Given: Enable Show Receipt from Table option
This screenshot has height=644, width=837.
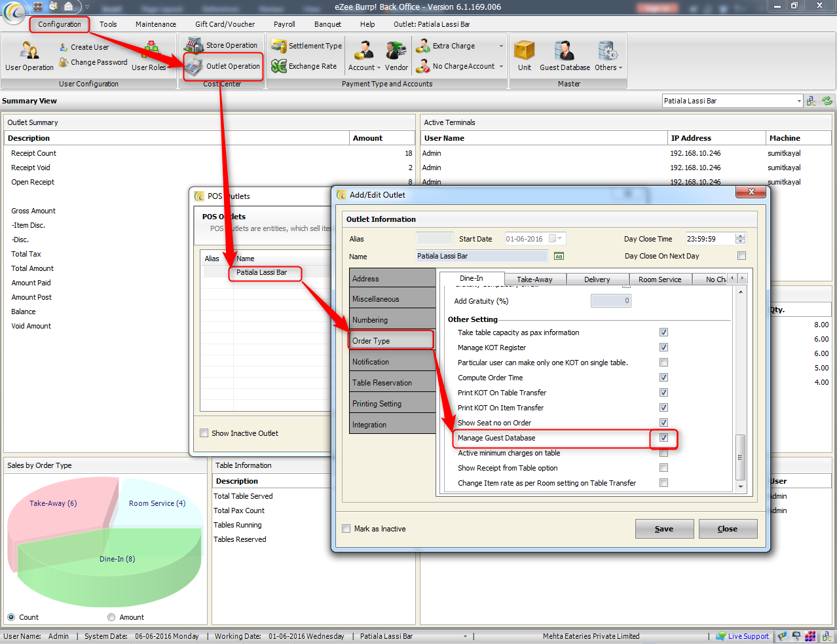Looking at the screenshot, I should pyautogui.click(x=663, y=468).
